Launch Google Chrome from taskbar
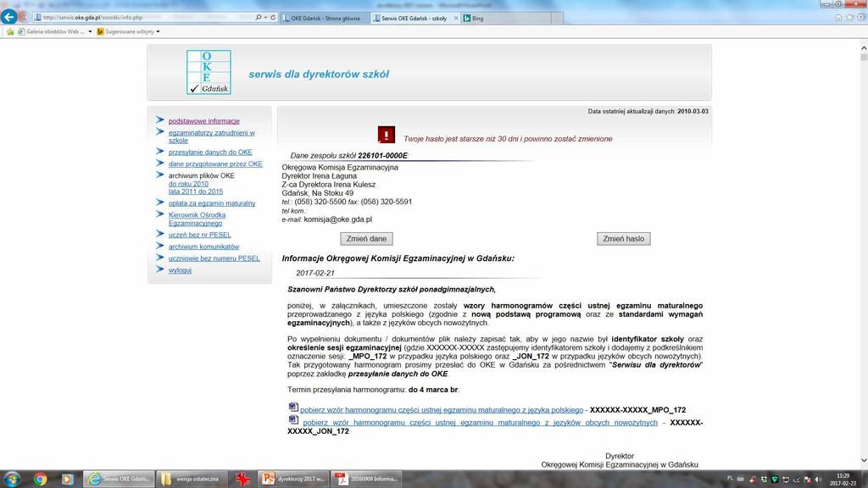The image size is (868, 488). pyautogui.click(x=40, y=480)
